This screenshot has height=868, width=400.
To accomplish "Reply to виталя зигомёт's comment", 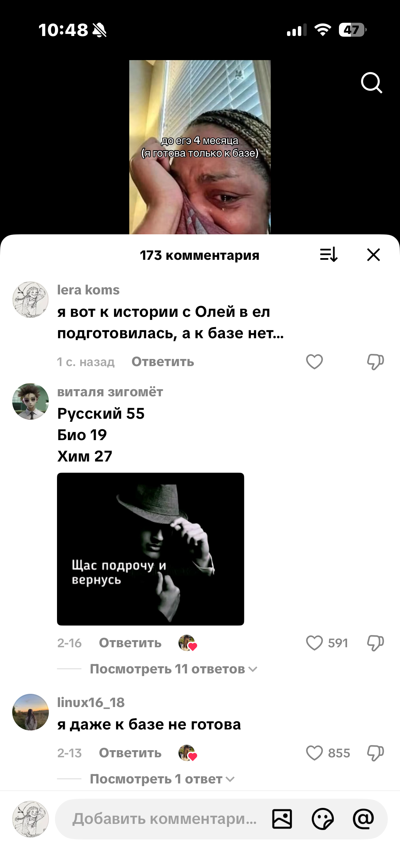I will pyautogui.click(x=130, y=643).
